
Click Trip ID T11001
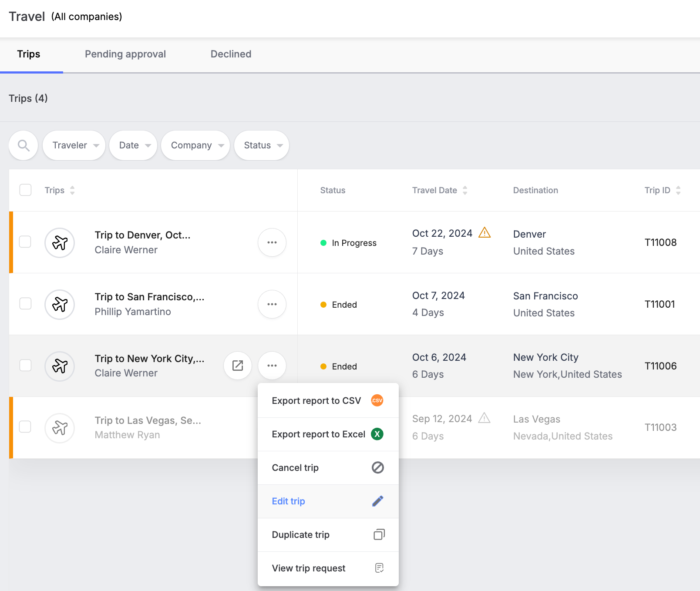tap(660, 304)
